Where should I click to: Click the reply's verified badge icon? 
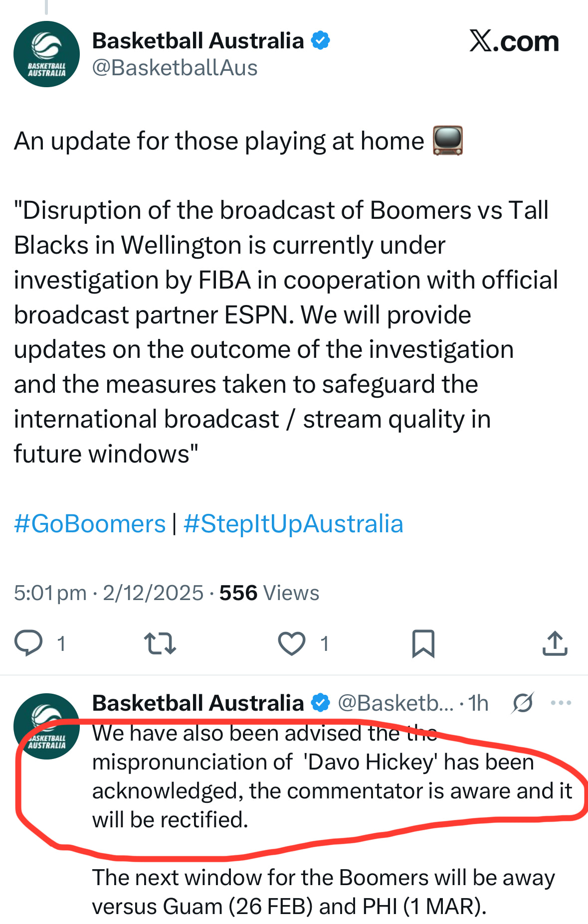pos(321,703)
